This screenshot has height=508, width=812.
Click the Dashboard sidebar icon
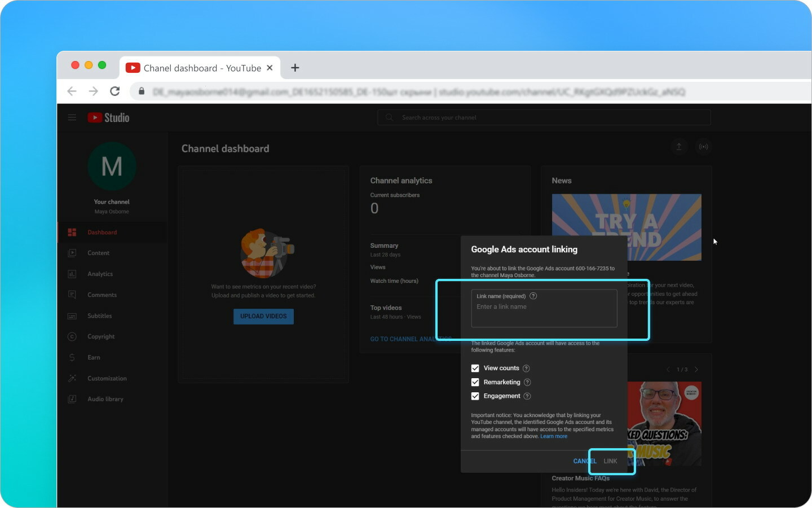point(72,233)
